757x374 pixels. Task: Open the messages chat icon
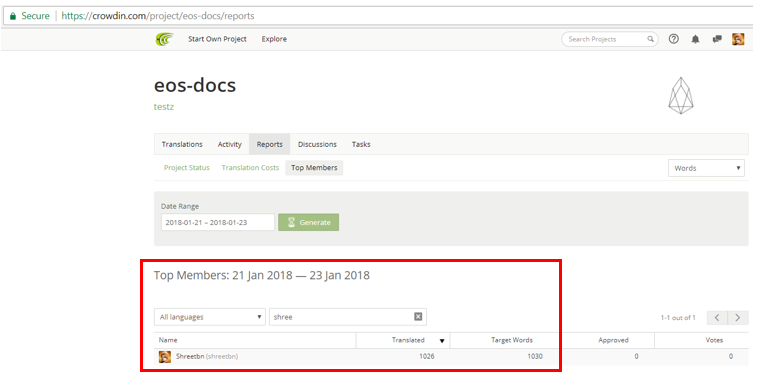click(717, 40)
